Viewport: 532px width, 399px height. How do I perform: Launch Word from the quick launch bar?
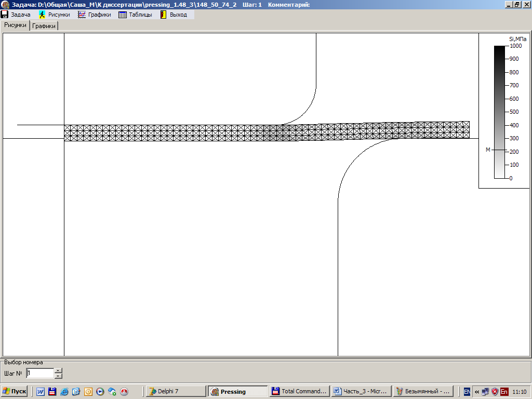click(40, 392)
